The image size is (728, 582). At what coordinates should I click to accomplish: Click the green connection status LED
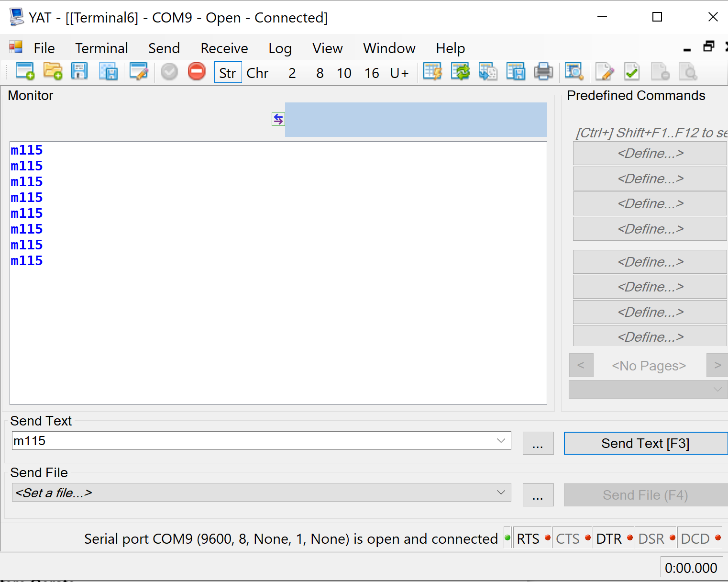click(507, 538)
